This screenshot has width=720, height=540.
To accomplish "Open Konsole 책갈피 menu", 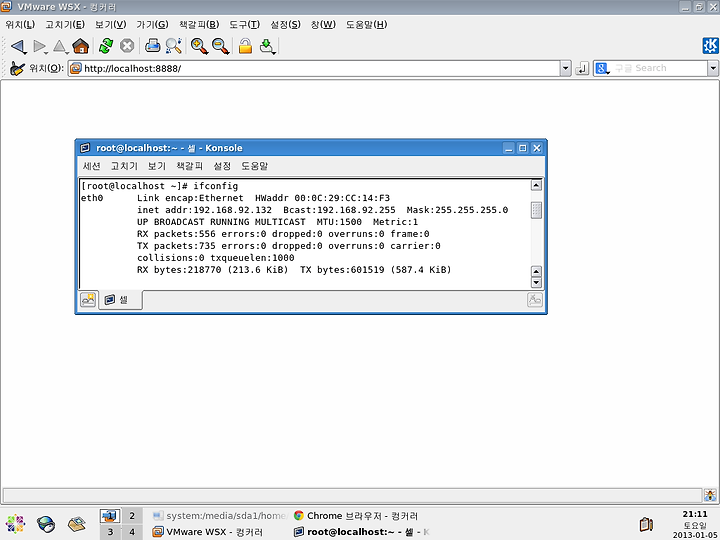I will click(189, 166).
